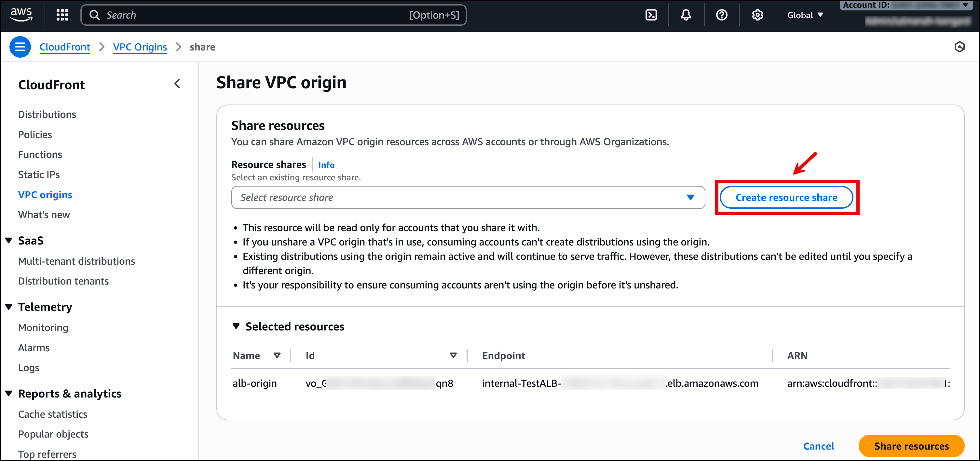This screenshot has height=461, width=980.
Task: Open the Select resource share dropdown
Action: (x=468, y=197)
